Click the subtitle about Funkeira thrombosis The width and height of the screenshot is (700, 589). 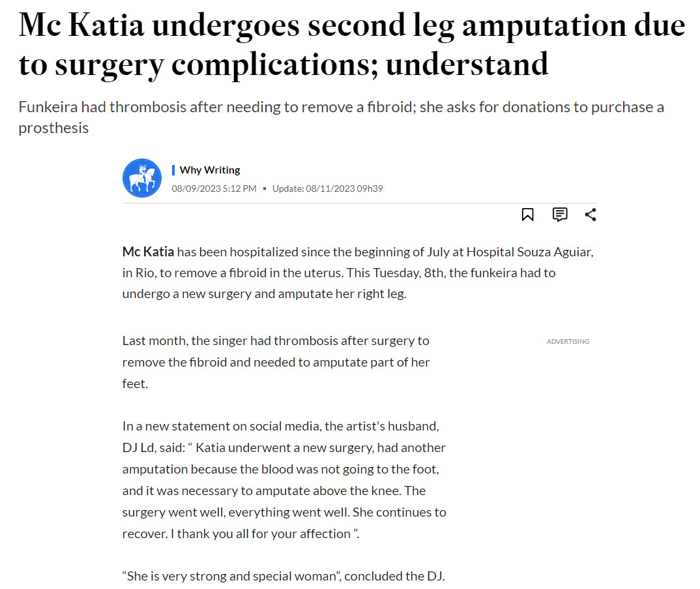[341, 117]
